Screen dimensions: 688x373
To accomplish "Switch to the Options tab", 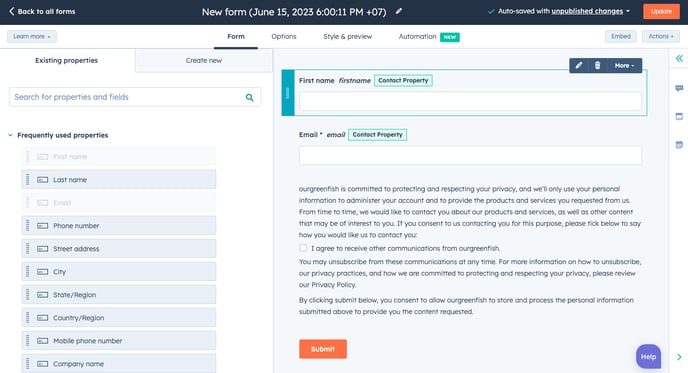I will 284,36.
